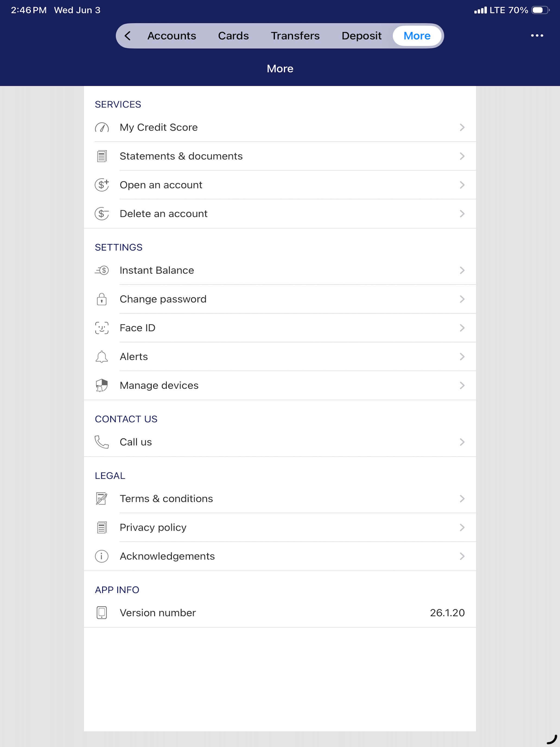This screenshot has width=560, height=747.
Task: Expand the Terms & conditions chevron
Action: pyautogui.click(x=462, y=498)
